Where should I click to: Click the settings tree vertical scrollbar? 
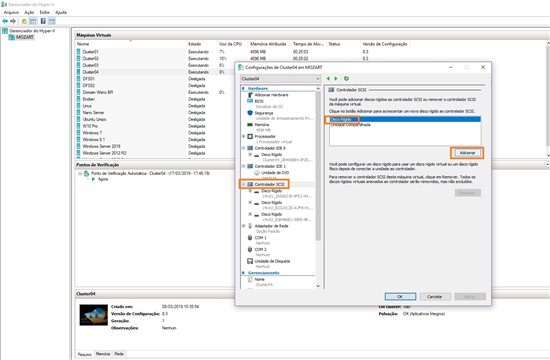point(318,166)
